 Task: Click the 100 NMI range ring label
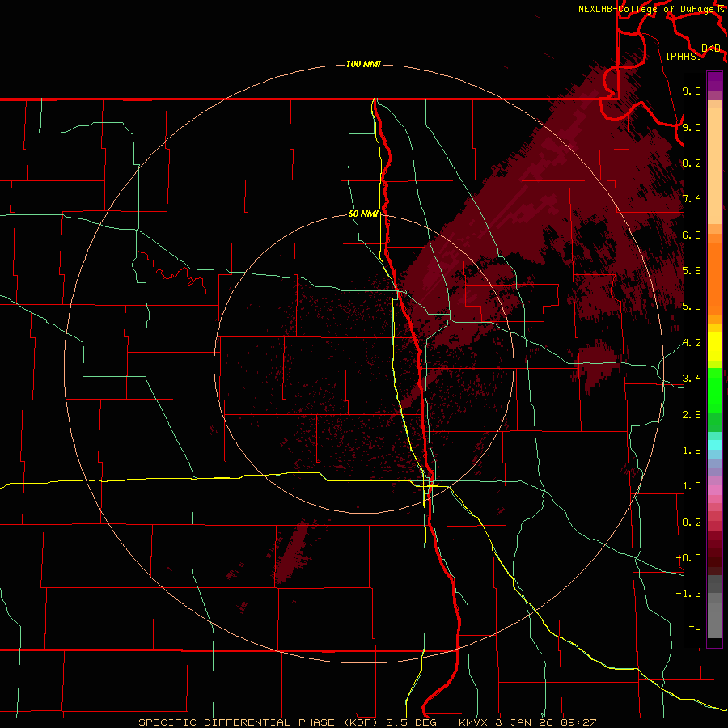click(x=363, y=64)
